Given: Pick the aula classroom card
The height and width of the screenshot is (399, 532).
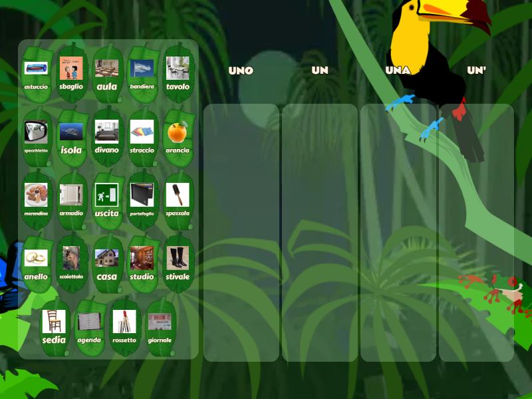Looking at the screenshot, I should click(106, 73).
